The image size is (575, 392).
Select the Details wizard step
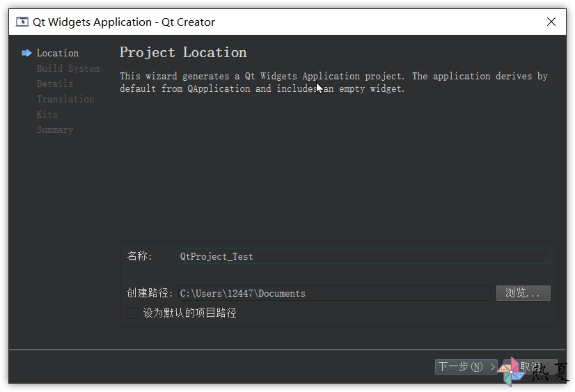pos(55,84)
